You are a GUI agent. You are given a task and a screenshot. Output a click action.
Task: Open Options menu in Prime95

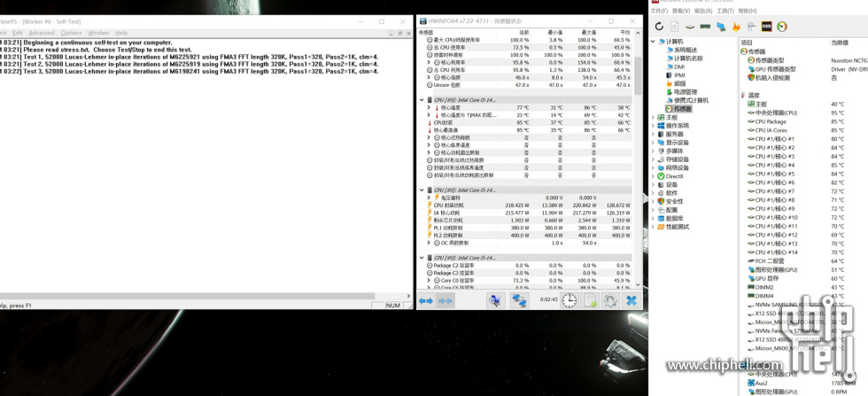pos(72,34)
